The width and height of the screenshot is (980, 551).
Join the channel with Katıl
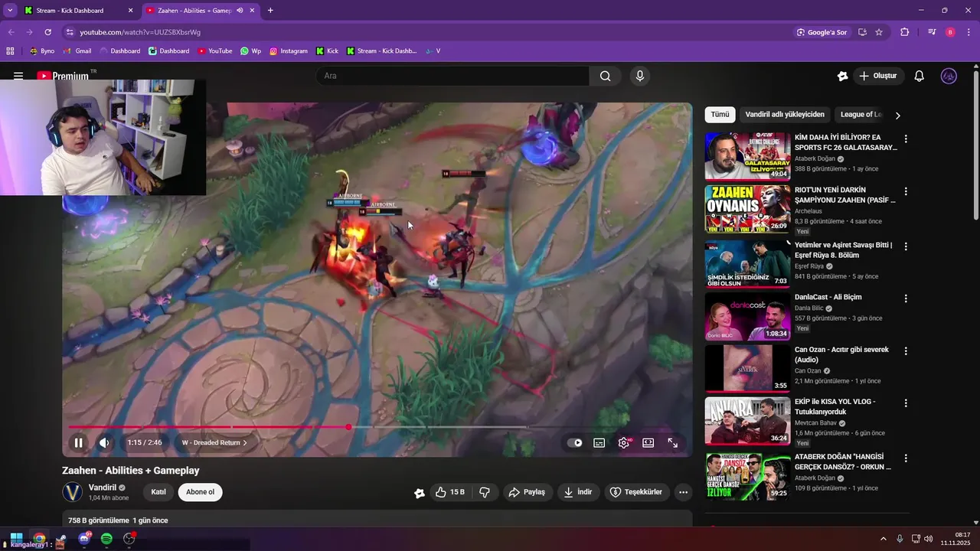click(x=158, y=492)
